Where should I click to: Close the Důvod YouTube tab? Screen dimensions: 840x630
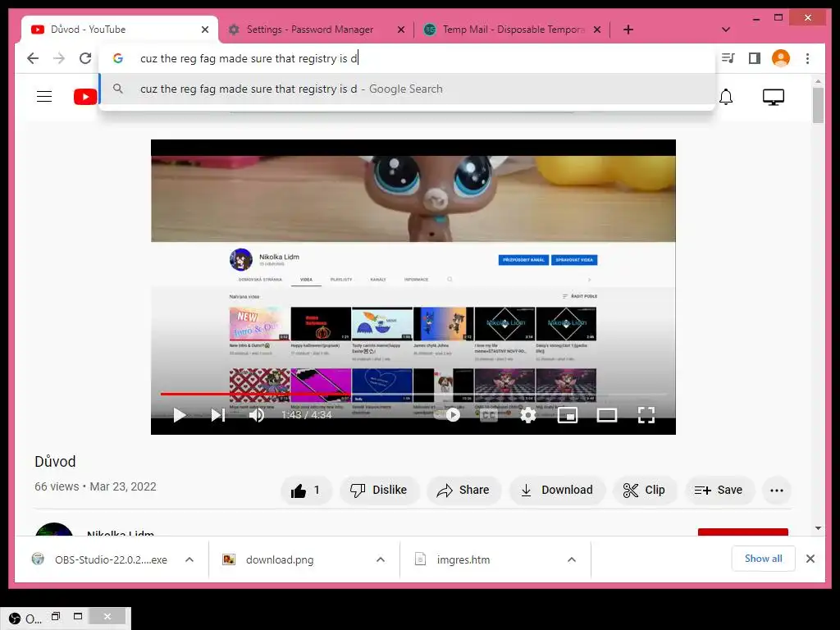pos(204,30)
